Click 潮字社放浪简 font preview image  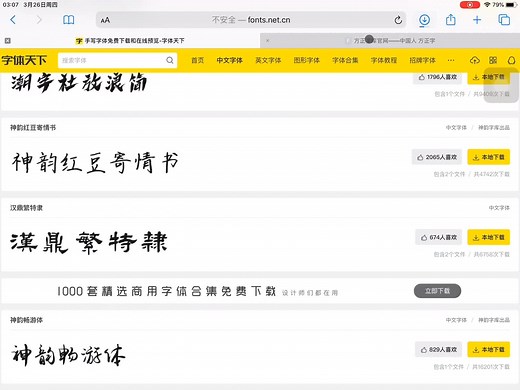(79, 83)
